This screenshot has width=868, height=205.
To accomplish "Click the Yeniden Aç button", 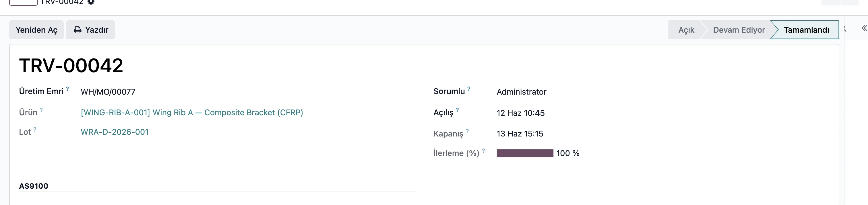I will pos(36,30).
